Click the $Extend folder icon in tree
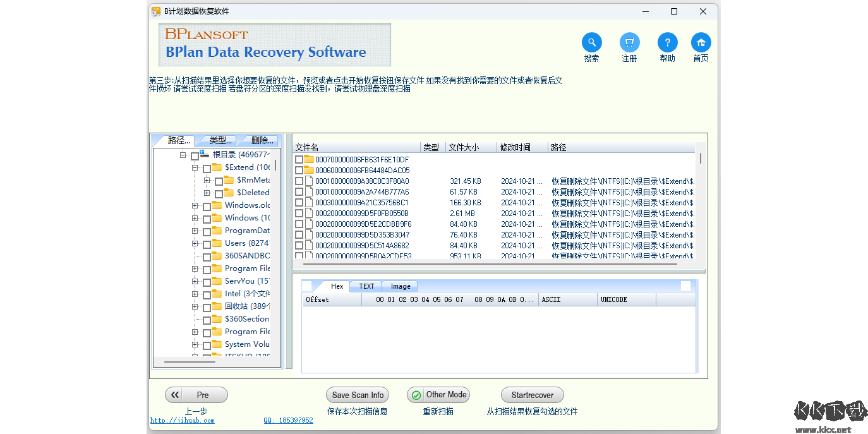Screen dimensions: 868x434 [217, 167]
